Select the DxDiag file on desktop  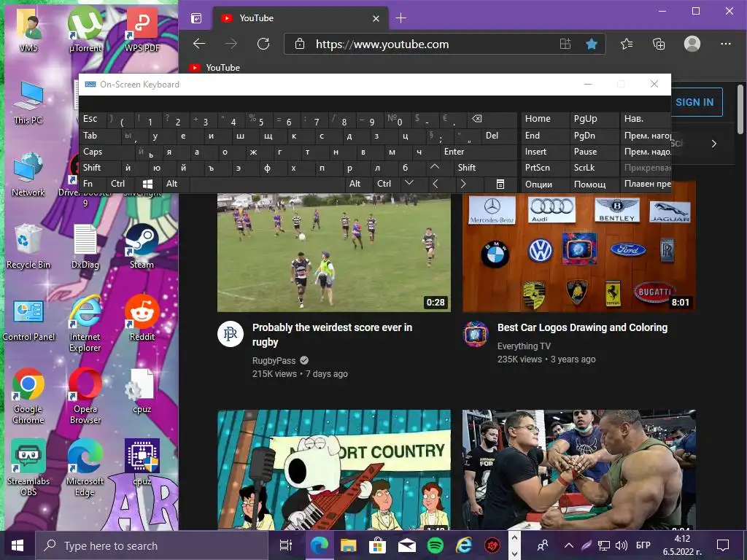coord(85,246)
